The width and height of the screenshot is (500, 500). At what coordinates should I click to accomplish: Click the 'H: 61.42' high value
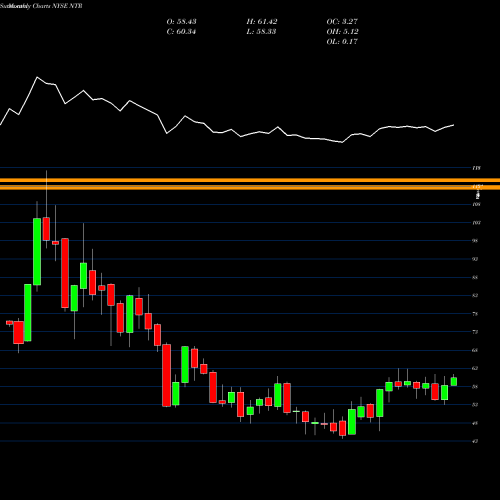coord(262,22)
